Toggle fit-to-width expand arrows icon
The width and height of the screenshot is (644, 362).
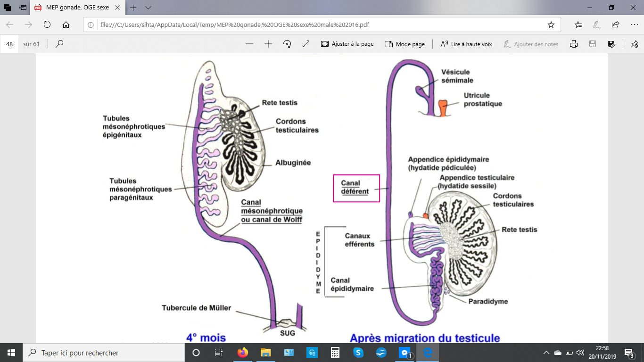(306, 44)
